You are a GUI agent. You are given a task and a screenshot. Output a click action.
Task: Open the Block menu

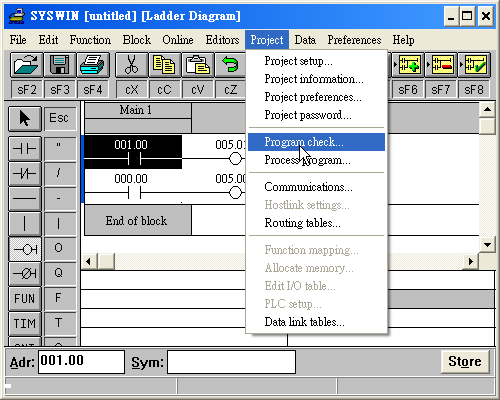137,40
